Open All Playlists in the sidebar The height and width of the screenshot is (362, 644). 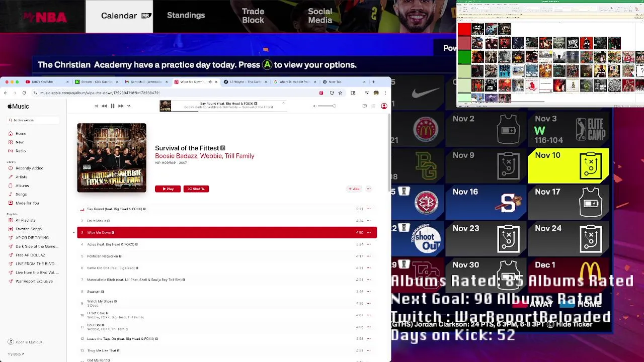pyautogui.click(x=25, y=220)
